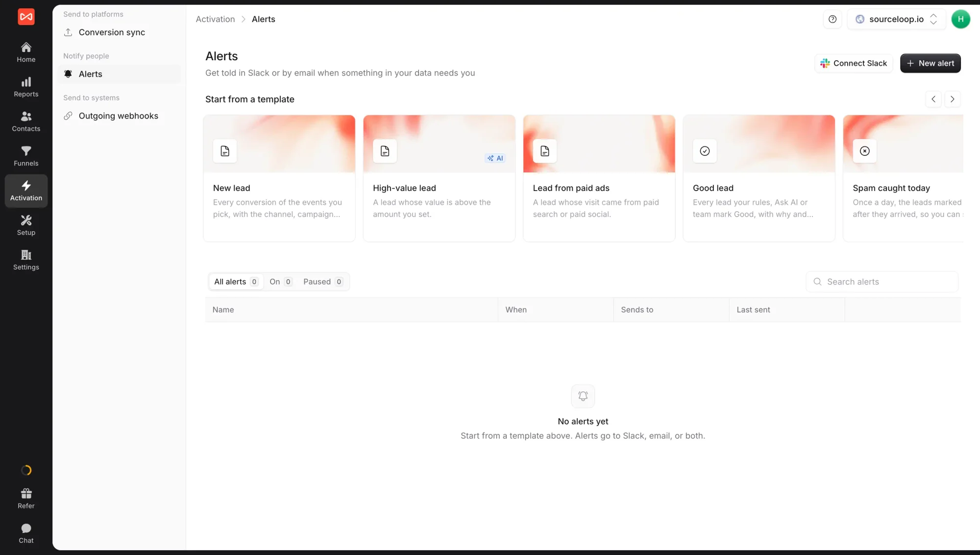Open the help question mark icon

[833, 19]
